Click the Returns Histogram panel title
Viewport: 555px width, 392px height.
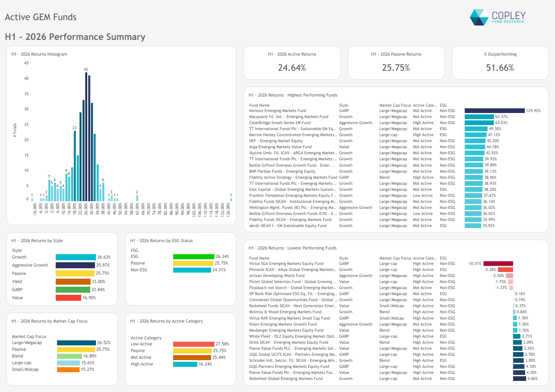pyautogui.click(x=39, y=54)
